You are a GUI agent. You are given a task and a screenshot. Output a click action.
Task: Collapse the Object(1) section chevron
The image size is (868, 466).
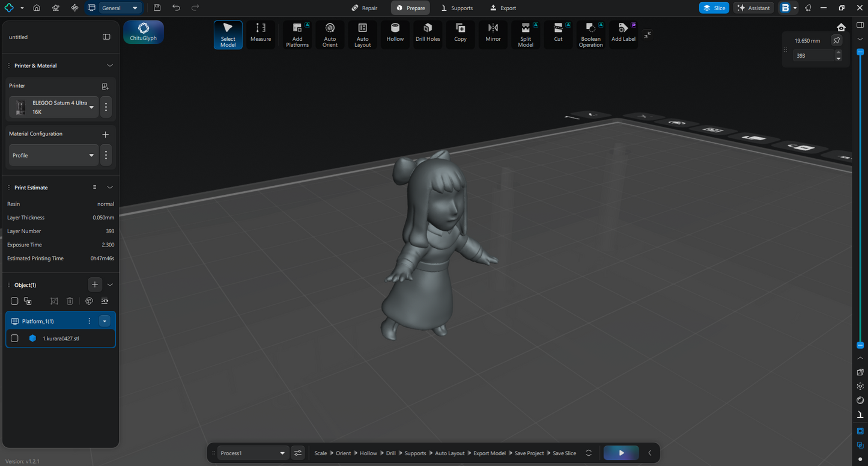click(x=110, y=285)
